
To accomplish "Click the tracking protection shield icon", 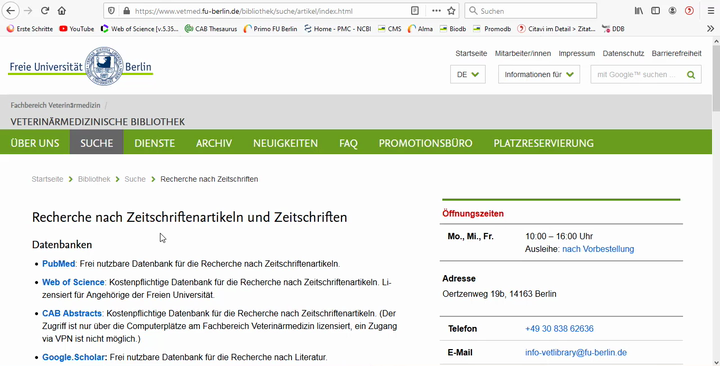I will [111, 11].
